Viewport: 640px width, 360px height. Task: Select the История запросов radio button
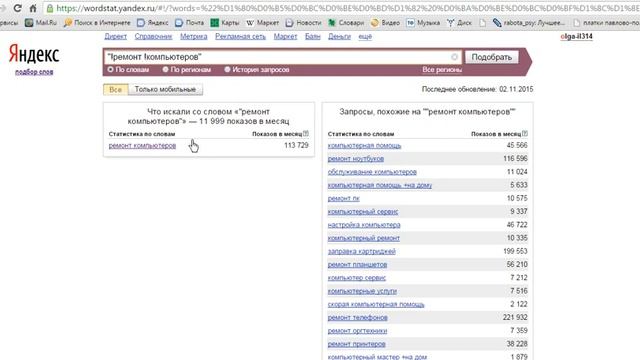click(x=227, y=70)
